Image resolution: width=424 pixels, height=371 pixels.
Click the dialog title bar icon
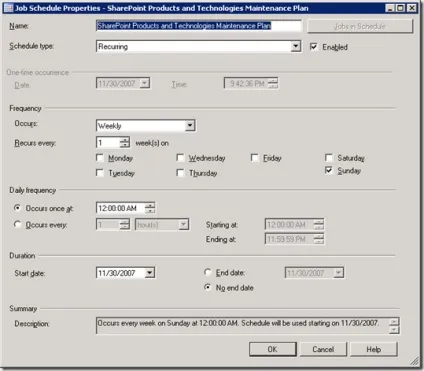(9, 8)
